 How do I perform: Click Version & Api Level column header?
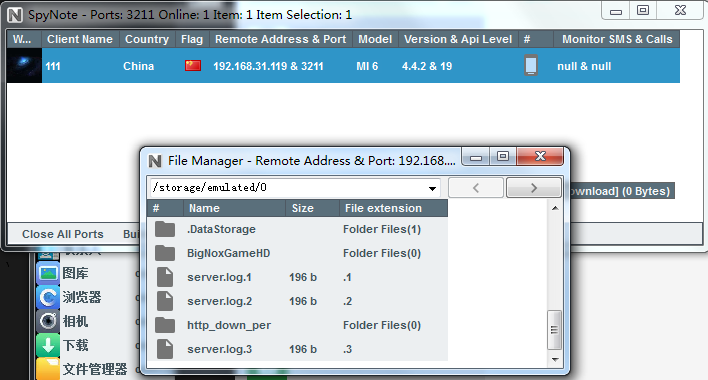(x=458, y=39)
